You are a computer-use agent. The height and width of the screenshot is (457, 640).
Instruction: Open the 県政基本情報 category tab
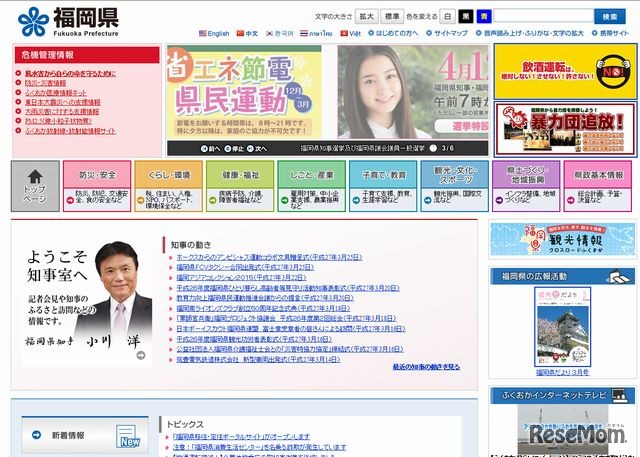pyautogui.click(x=598, y=175)
